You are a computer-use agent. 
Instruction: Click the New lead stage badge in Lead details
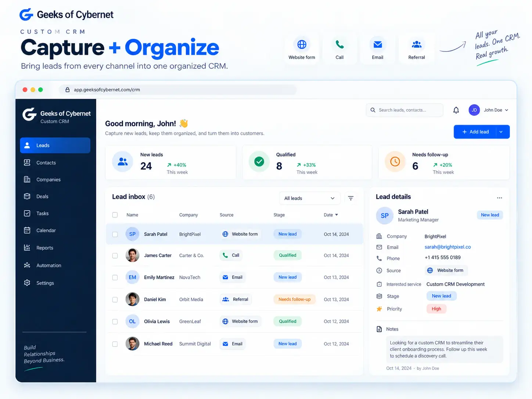pos(441,296)
